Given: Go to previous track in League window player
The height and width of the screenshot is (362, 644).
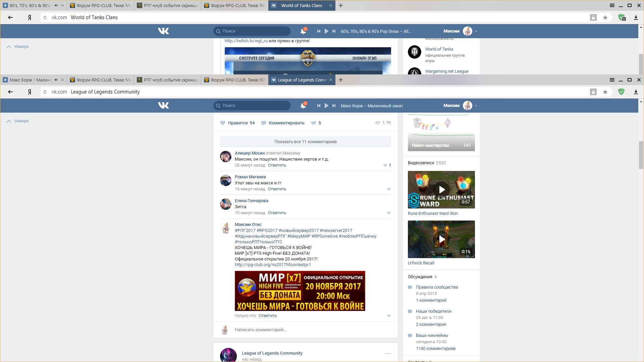Looking at the screenshot, I should point(319,106).
